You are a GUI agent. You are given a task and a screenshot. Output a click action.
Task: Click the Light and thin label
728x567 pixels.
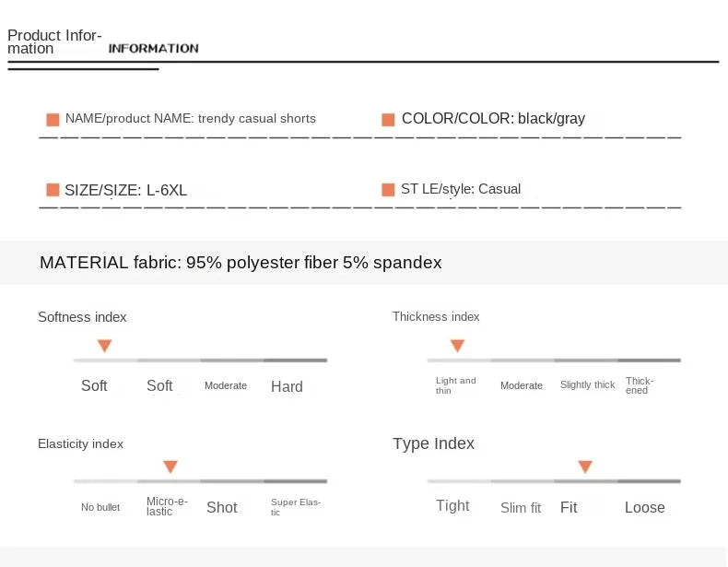[x=455, y=385]
